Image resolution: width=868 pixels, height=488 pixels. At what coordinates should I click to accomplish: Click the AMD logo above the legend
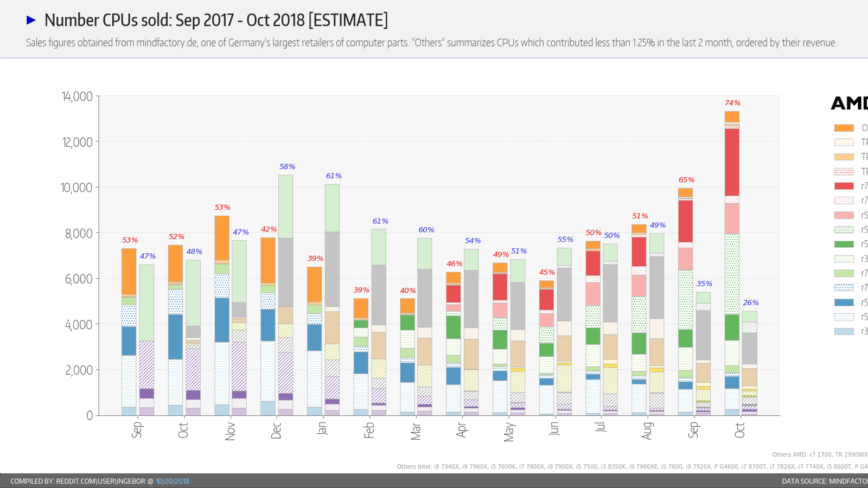[850, 103]
